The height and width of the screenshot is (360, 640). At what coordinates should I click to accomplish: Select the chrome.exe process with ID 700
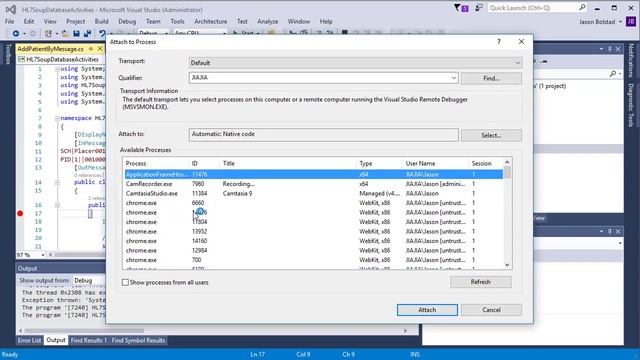click(313, 260)
